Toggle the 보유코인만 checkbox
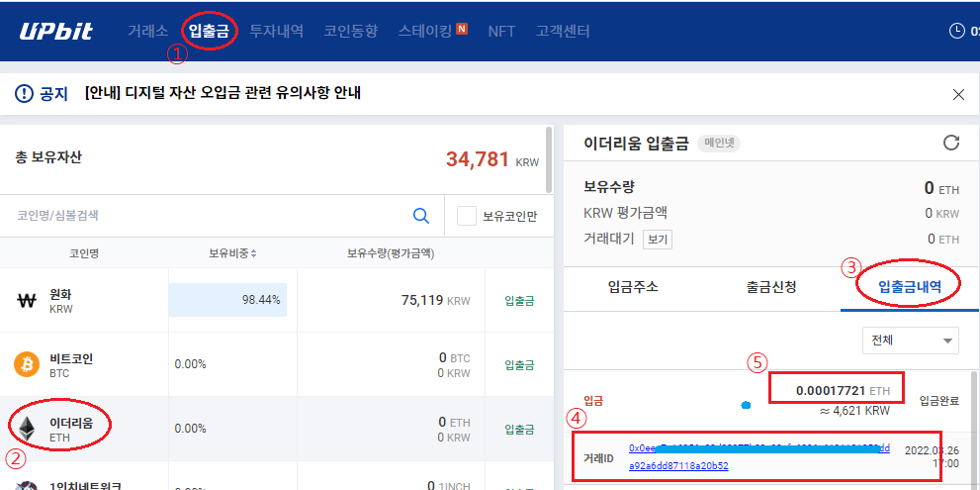 click(x=467, y=216)
